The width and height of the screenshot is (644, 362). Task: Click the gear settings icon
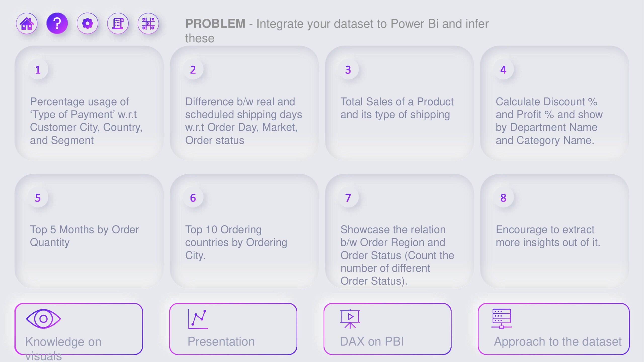[88, 24]
